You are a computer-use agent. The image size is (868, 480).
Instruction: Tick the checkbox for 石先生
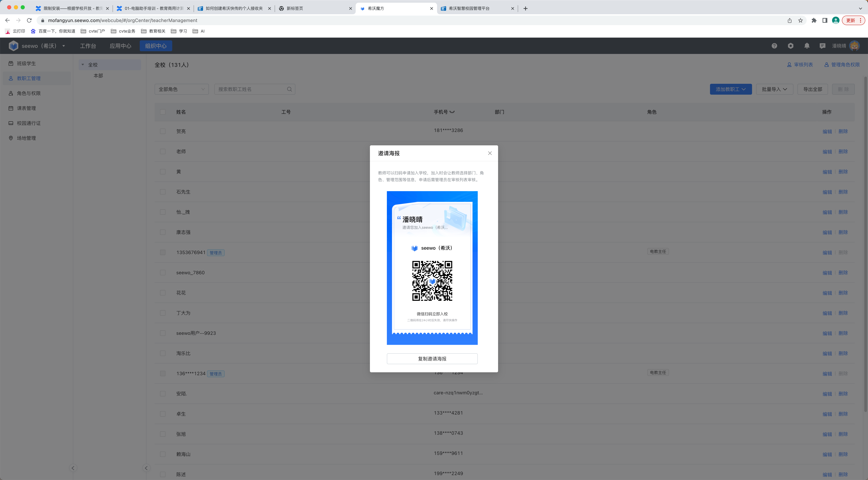point(163,192)
